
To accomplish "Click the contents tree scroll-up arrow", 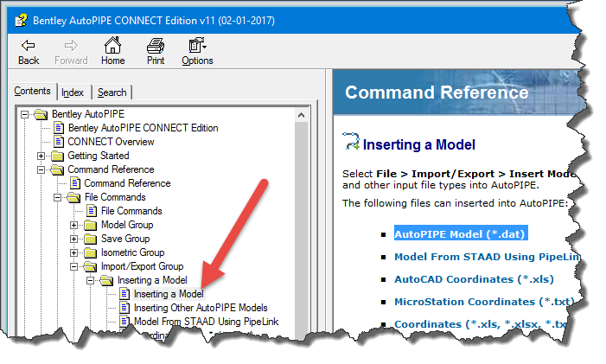I will [x=301, y=115].
